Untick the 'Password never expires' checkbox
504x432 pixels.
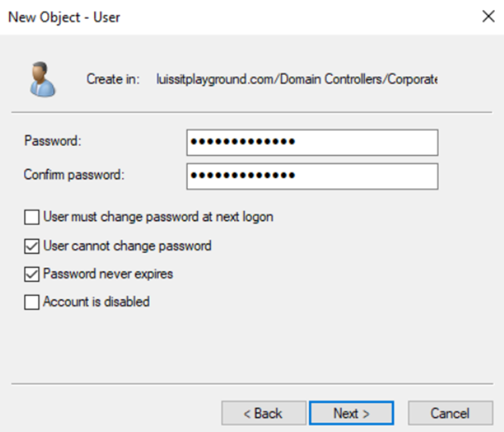(32, 274)
